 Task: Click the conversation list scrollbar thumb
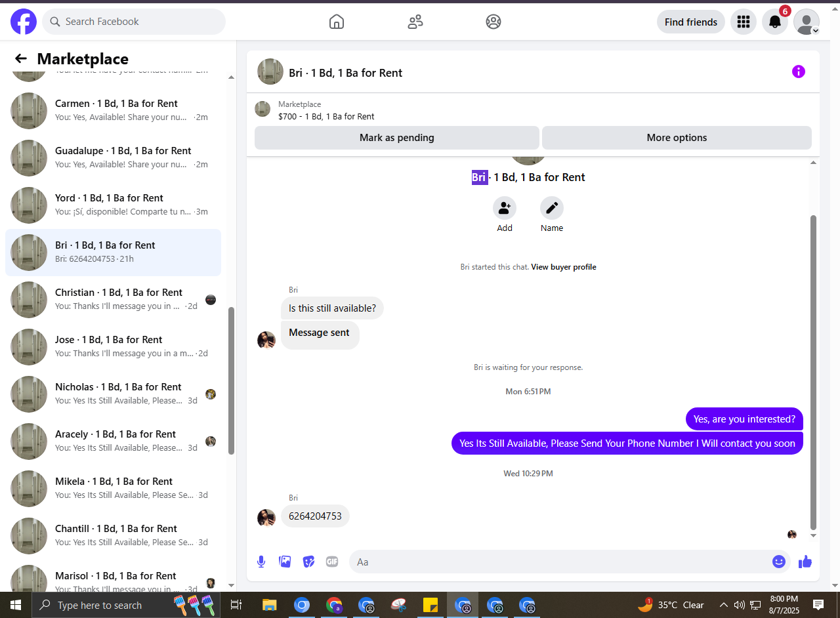click(231, 381)
